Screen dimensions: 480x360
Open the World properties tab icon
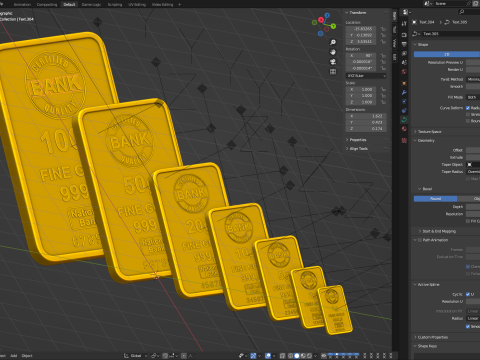[404, 72]
